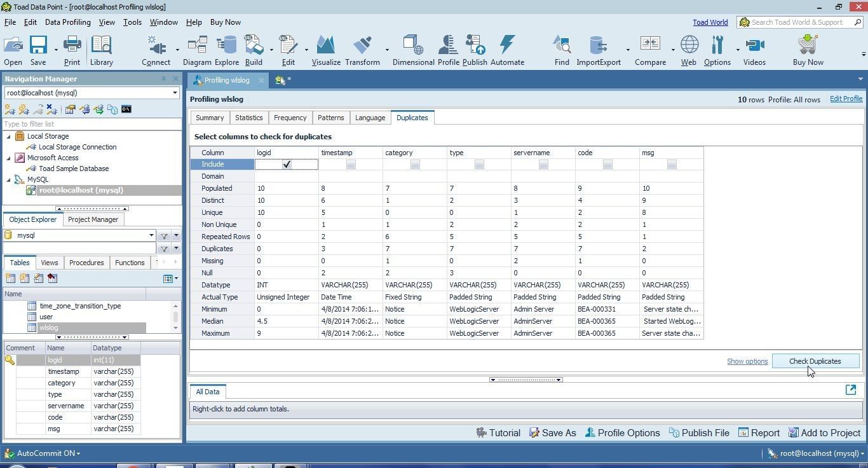868x468 pixels.
Task: Close the Profiling wlslog tab
Action: click(x=262, y=80)
